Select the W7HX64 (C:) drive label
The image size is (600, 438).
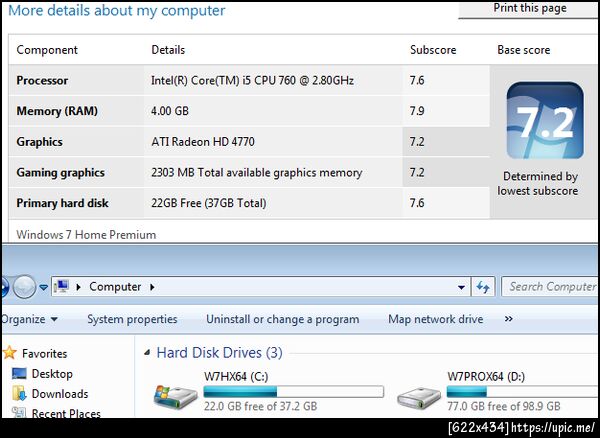(x=236, y=376)
